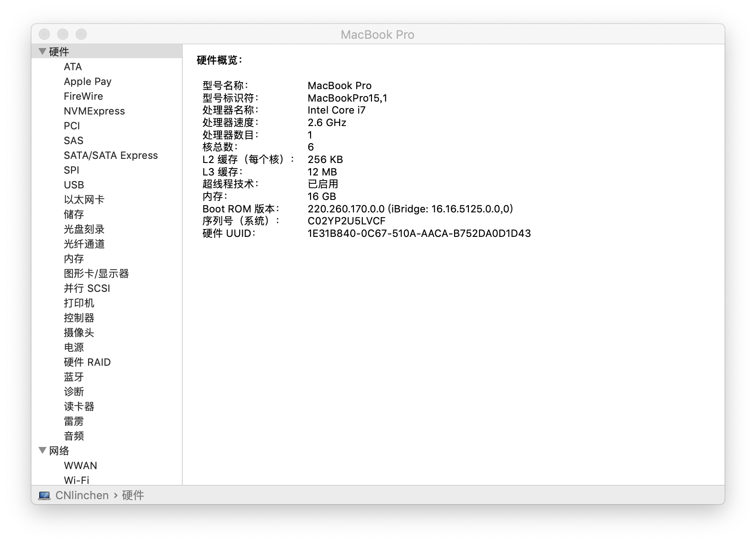Click processor name Intel Core i7
Viewport: 756px width, 543px height.
(336, 110)
